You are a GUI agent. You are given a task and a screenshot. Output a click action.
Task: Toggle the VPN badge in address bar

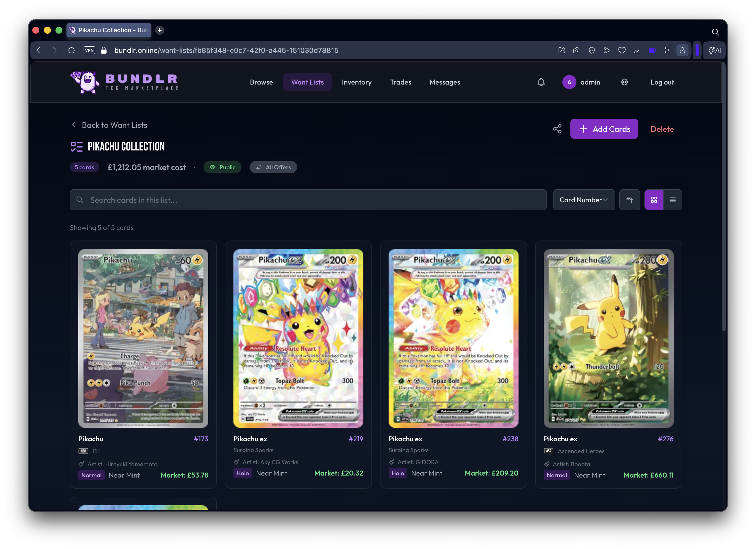tap(89, 50)
